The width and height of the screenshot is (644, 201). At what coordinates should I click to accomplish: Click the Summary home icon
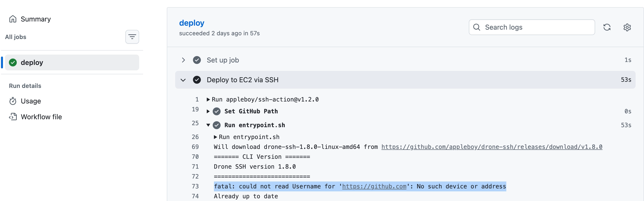point(13,19)
